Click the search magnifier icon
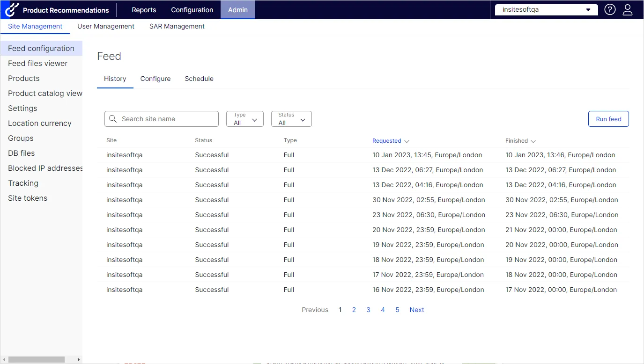This screenshot has width=644, height=364. tap(112, 119)
